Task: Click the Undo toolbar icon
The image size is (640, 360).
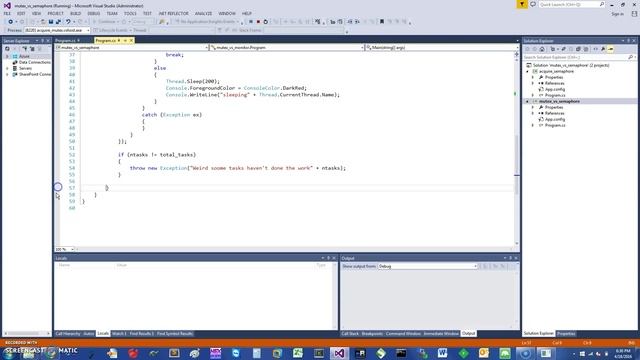Action: point(68,22)
